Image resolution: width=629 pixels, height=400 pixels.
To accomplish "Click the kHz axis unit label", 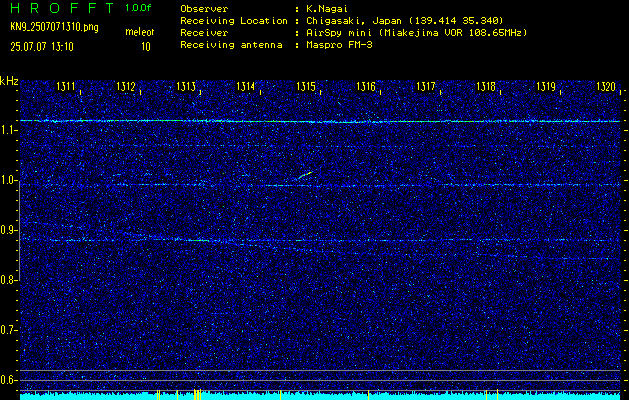I will pyautogui.click(x=9, y=81).
